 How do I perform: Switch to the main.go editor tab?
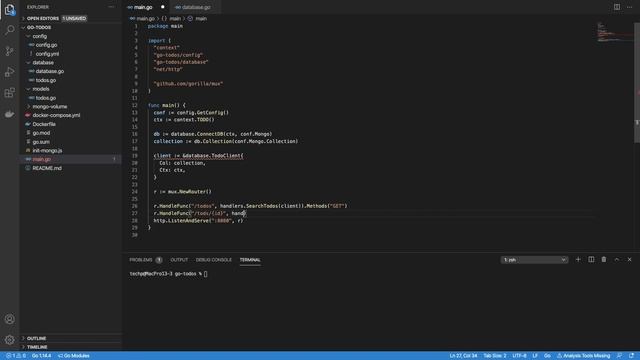pos(143,7)
